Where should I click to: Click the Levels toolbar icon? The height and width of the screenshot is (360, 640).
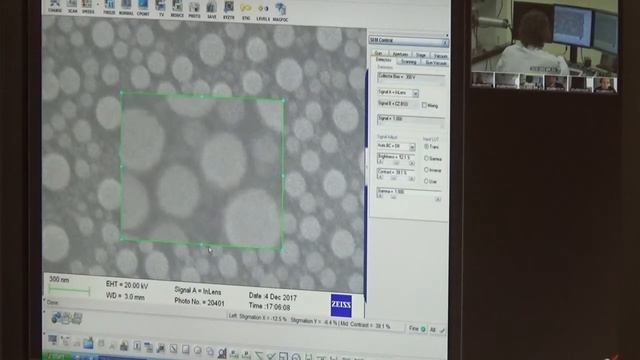coord(263,12)
